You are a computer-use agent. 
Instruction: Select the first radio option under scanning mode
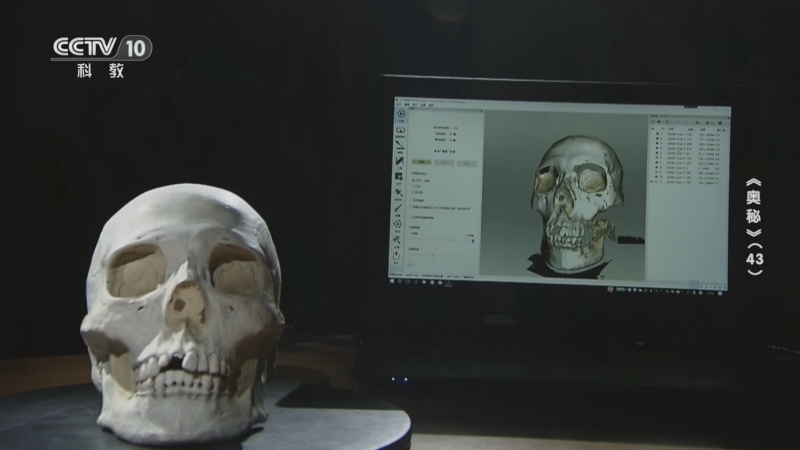[x=413, y=181]
